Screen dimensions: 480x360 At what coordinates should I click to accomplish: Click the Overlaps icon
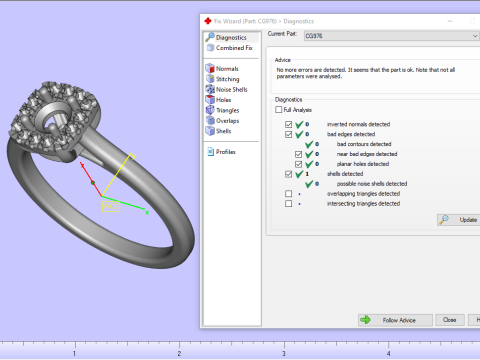[x=210, y=120]
